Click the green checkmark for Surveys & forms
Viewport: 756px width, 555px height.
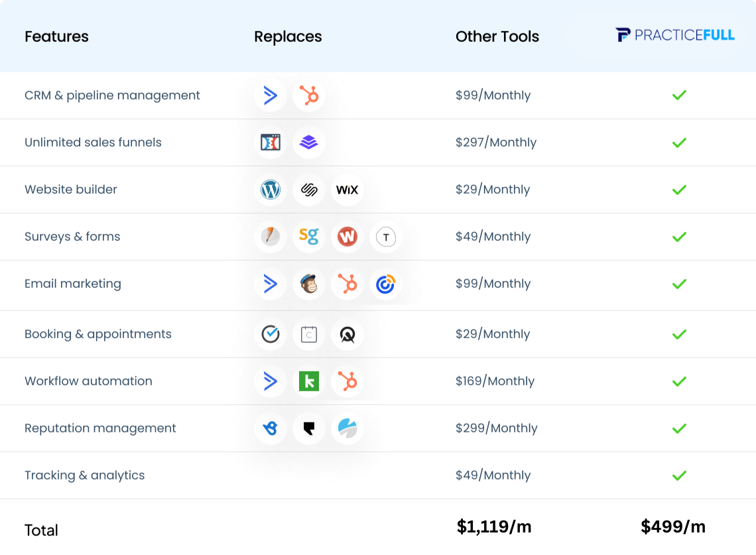click(x=679, y=237)
